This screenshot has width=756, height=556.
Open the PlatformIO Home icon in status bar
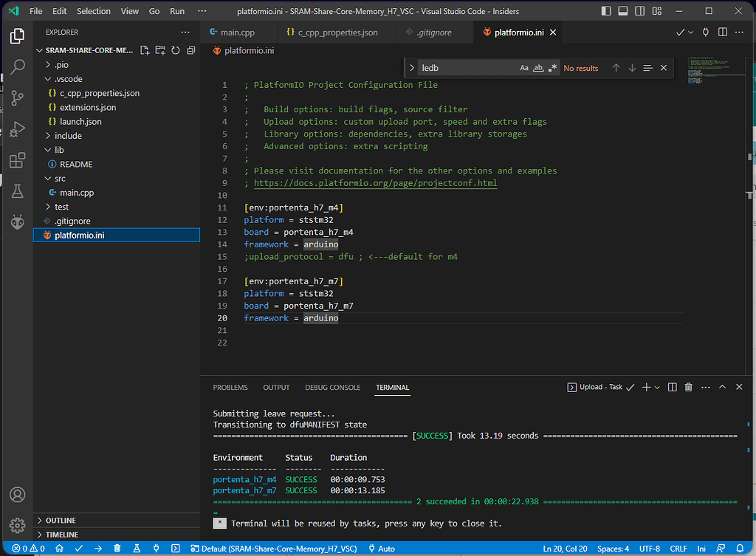(x=60, y=550)
